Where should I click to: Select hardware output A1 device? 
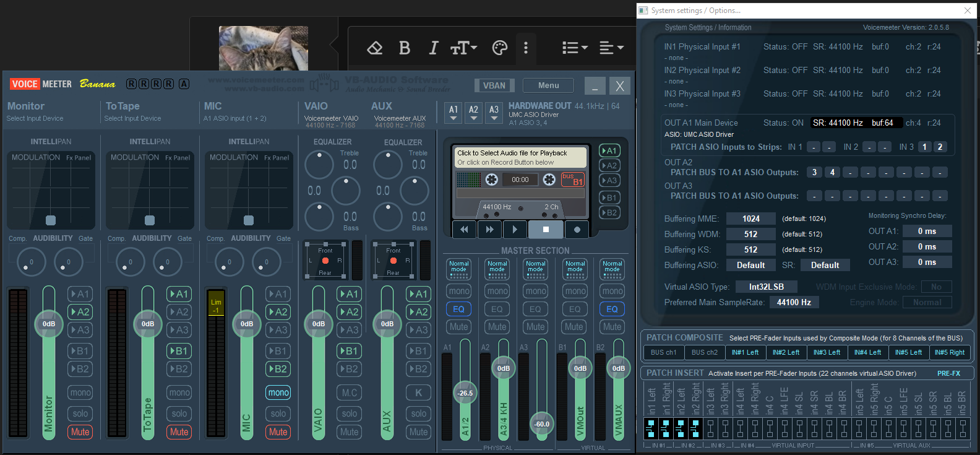453,112
